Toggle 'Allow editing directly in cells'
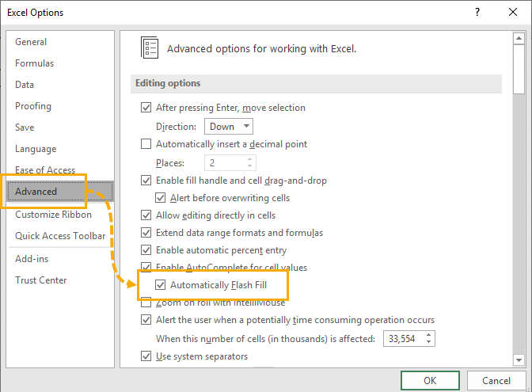 (146, 215)
